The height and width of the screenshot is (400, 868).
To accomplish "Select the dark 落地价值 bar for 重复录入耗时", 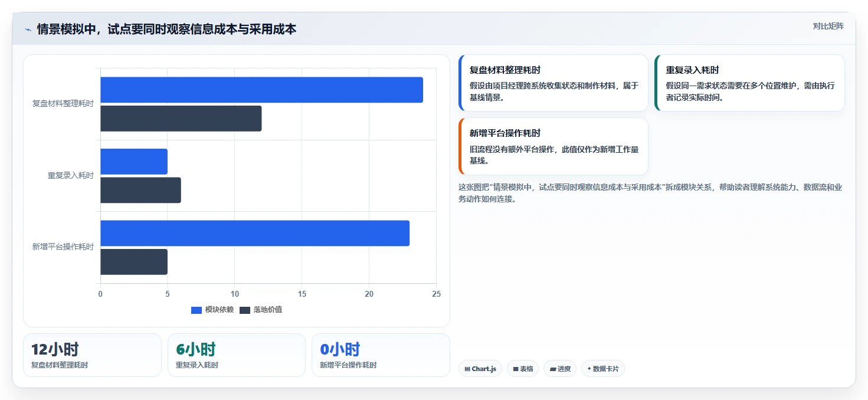I will (140, 190).
